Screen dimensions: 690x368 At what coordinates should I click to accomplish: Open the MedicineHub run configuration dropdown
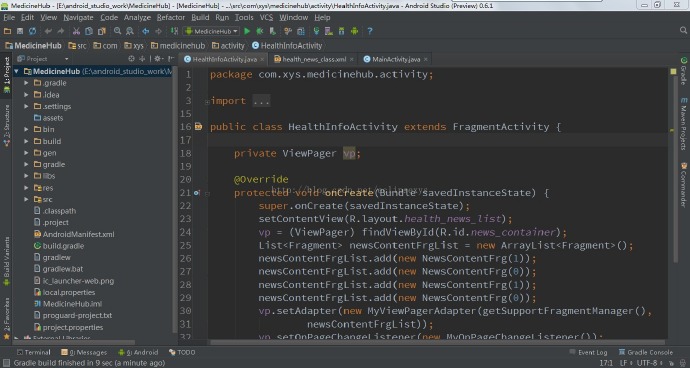pyautogui.click(x=211, y=31)
